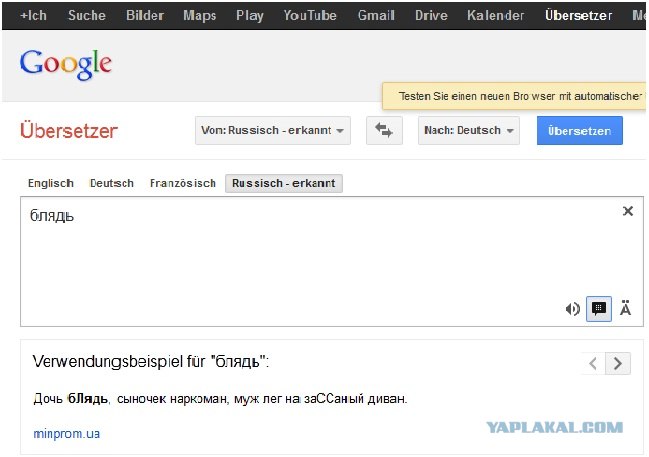The width and height of the screenshot is (649, 457).
Task: Select Englisch as source language
Action: [51, 184]
